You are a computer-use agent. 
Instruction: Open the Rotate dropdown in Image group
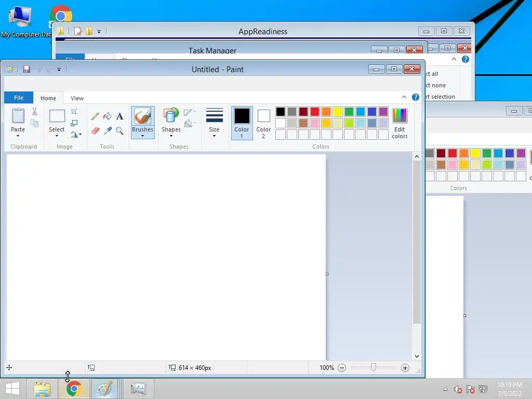tap(76, 135)
